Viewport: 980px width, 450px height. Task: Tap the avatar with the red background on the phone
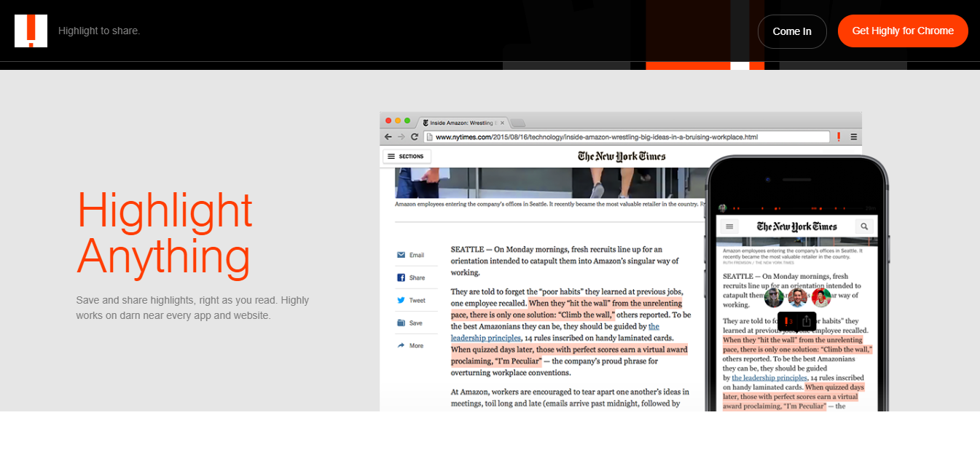[821, 297]
